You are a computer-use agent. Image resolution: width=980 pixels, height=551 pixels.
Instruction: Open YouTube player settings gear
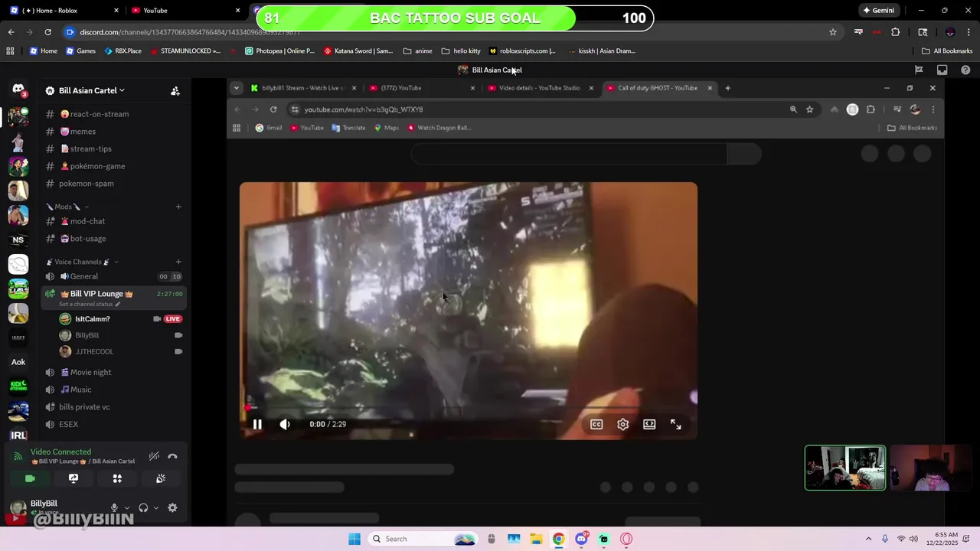pyautogui.click(x=623, y=424)
